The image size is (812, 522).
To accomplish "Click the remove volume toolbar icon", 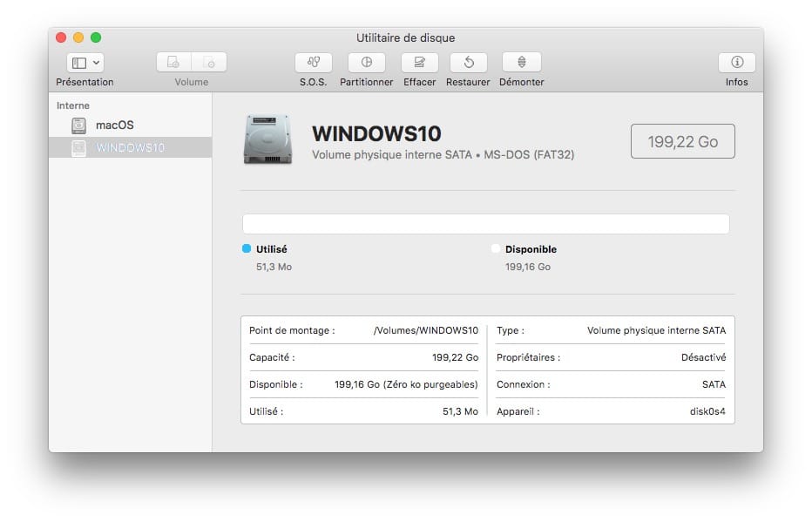I will point(209,63).
